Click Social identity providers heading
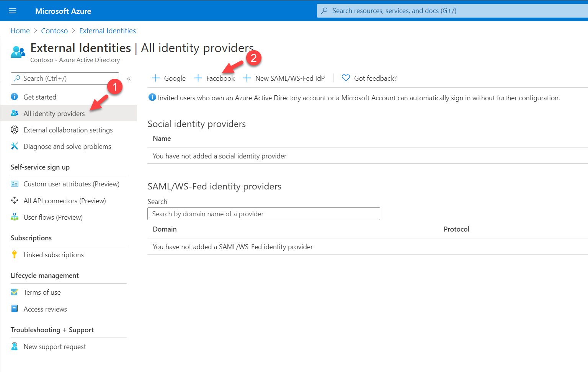The width and height of the screenshot is (588, 372). click(196, 124)
